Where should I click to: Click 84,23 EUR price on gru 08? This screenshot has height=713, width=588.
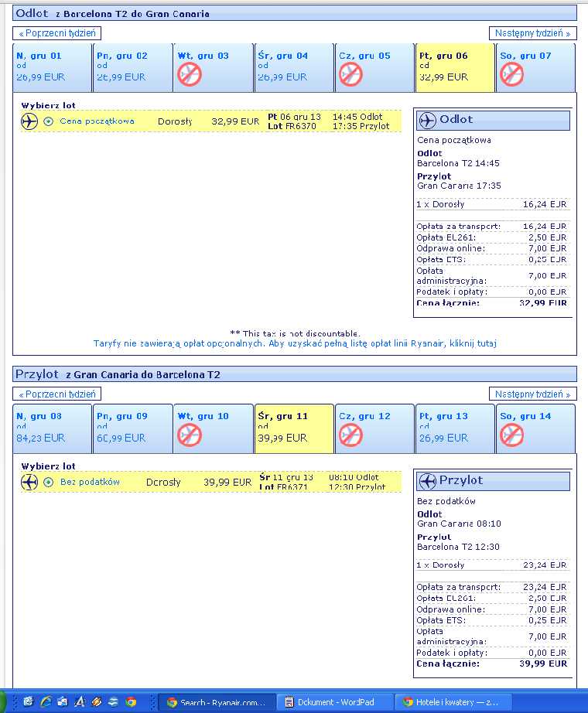coord(40,438)
